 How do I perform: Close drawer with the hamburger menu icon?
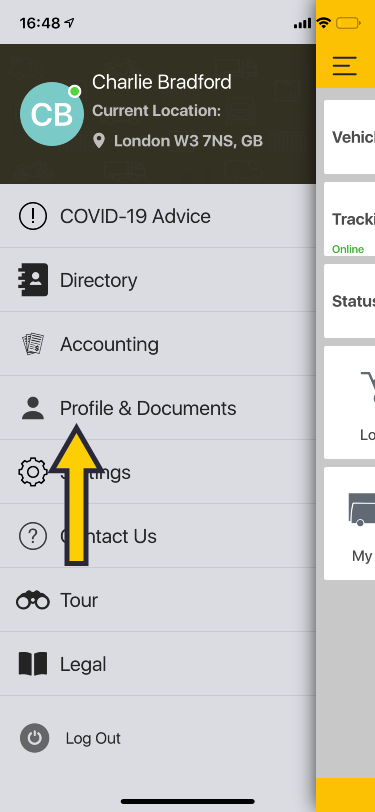pyautogui.click(x=345, y=66)
